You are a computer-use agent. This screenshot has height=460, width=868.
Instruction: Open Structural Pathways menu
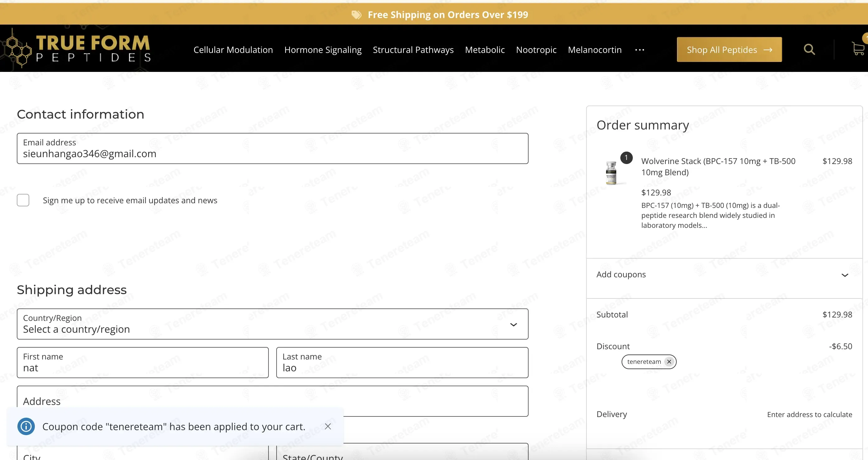coord(413,50)
